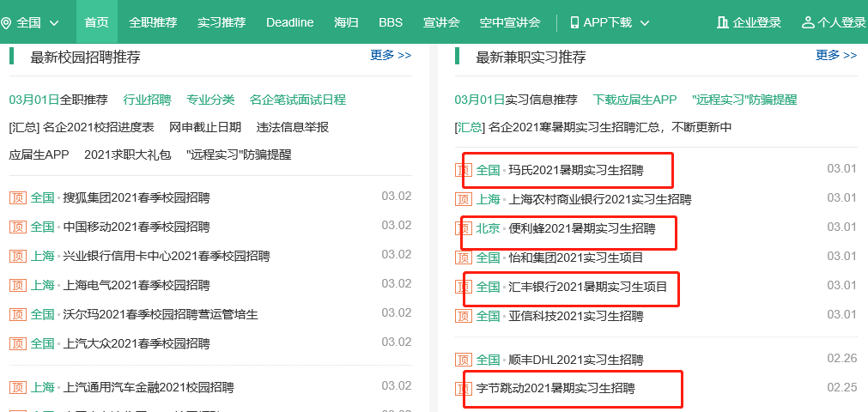
Task: Click the 网申截止日期 link
Action: (205, 127)
